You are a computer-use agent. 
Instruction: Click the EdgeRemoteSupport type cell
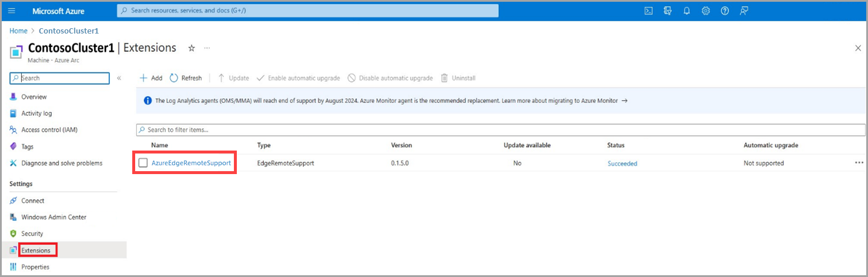pyautogui.click(x=286, y=163)
